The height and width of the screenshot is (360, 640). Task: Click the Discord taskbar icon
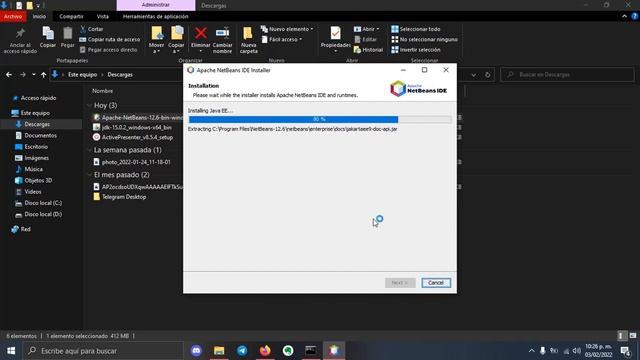point(196,351)
